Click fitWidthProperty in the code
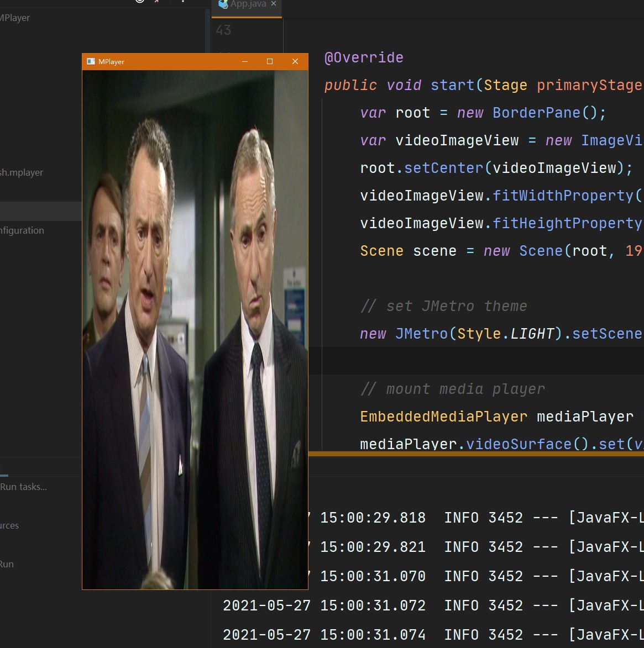The width and height of the screenshot is (644, 648). pos(563,196)
